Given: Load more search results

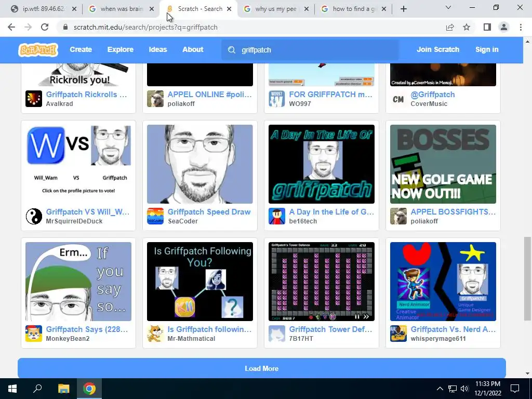Looking at the screenshot, I should coord(262,368).
